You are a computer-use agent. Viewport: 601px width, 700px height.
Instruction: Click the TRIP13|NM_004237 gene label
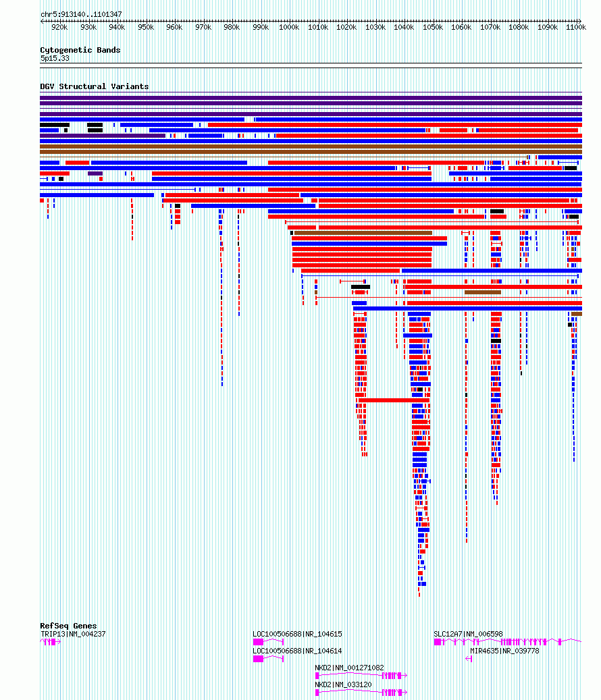tap(73, 634)
